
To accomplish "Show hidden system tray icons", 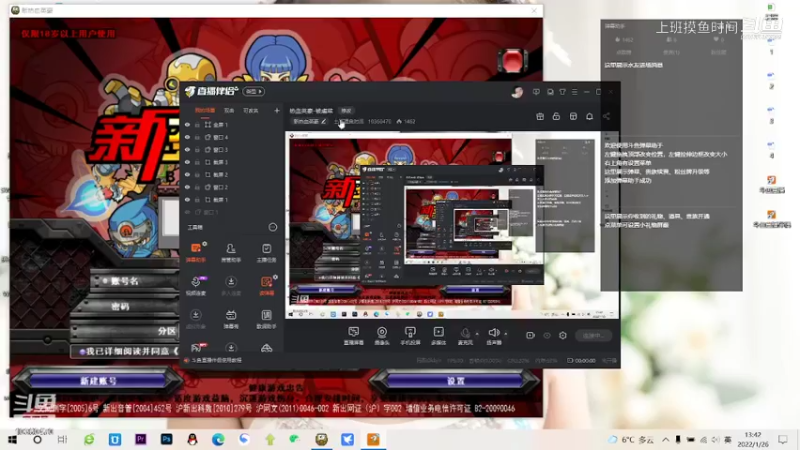I will (665, 439).
